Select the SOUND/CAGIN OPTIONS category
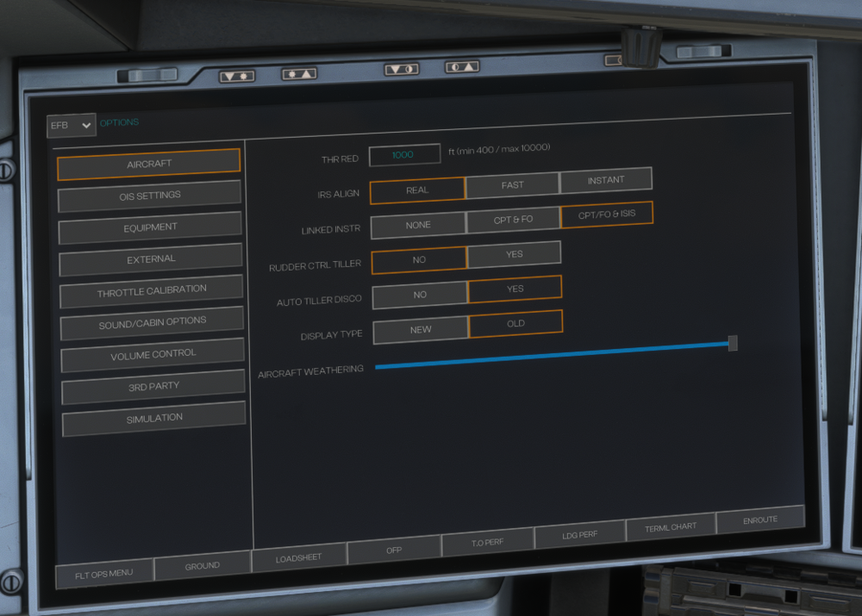This screenshot has width=862, height=616. [153, 322]
